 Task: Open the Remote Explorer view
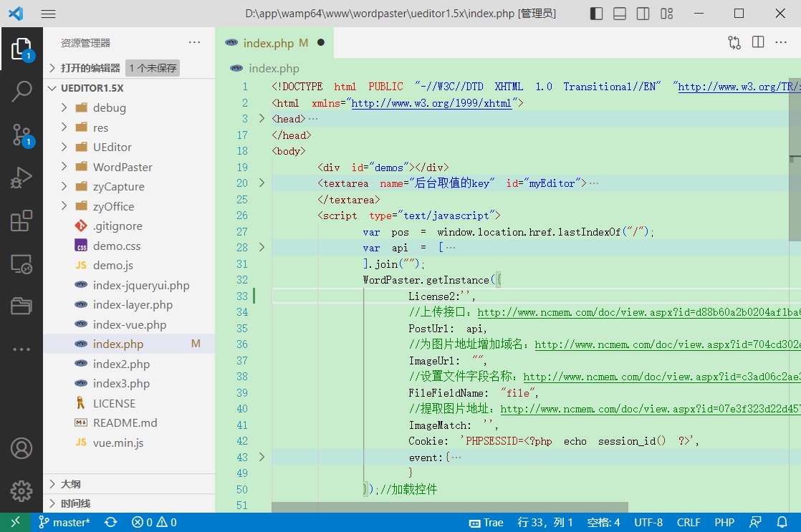pos(21,264)
